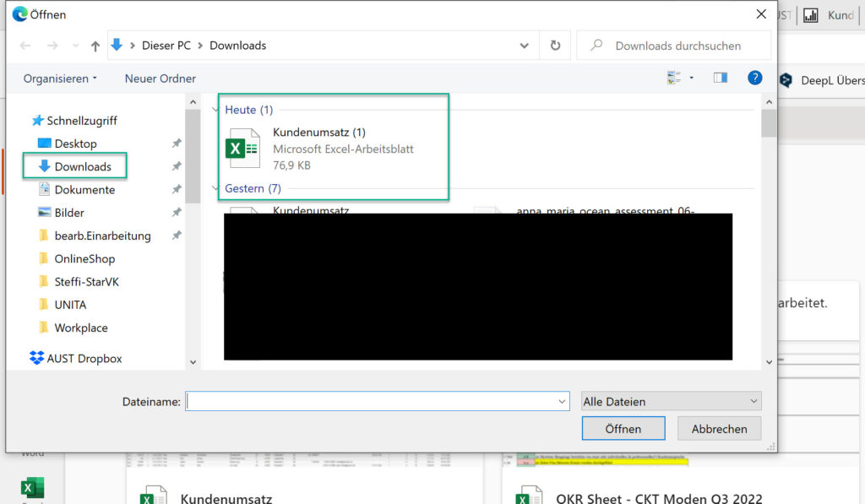Click the Abbrechen button
The width and height of the screenshot is (865, 504).
click(x=719, y=429)
